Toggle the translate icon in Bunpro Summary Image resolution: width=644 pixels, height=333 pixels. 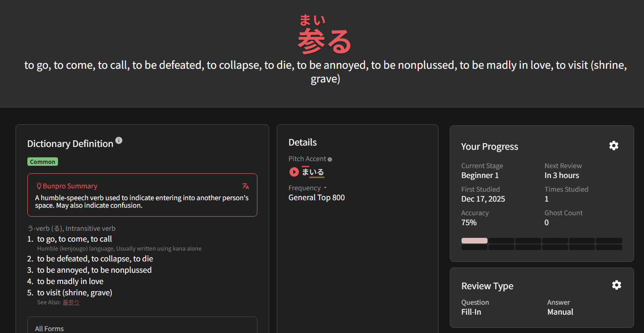246,186
